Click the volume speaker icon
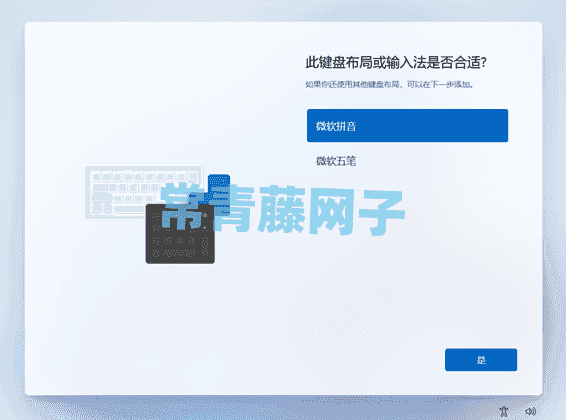Image resolution: width=566 pixels, height=420 pixels. pos(530,411)
